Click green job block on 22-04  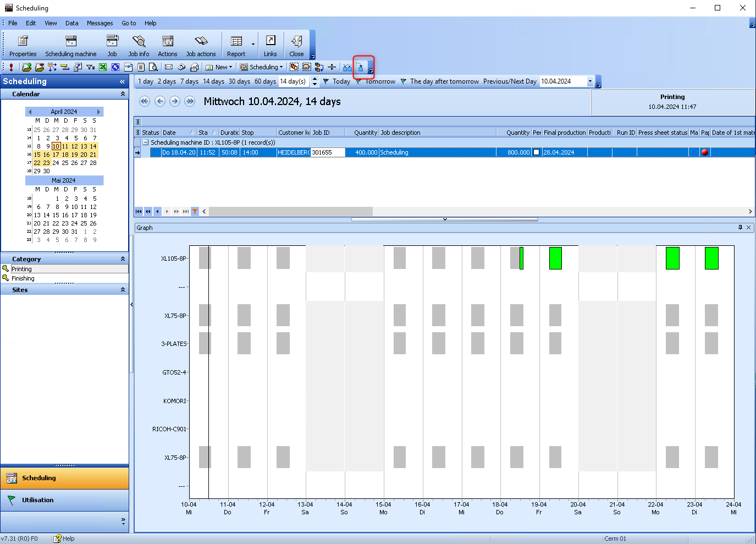(672, 258)
